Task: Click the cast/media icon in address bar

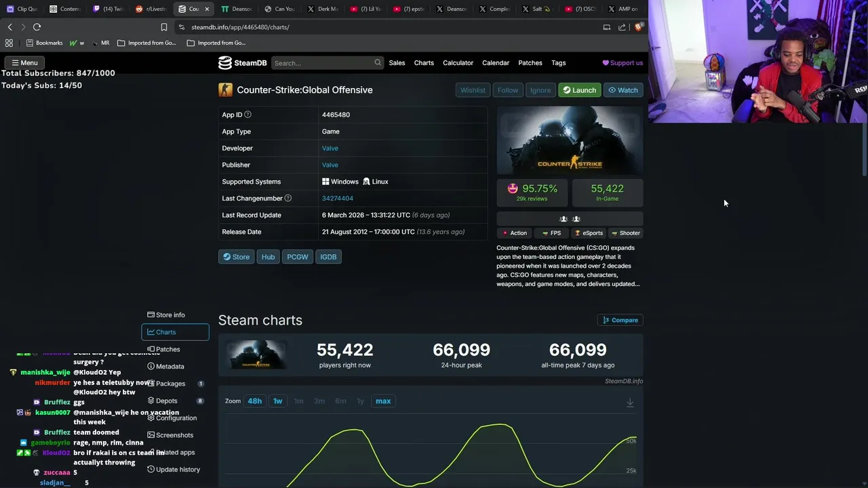Action: coord(606,27)
